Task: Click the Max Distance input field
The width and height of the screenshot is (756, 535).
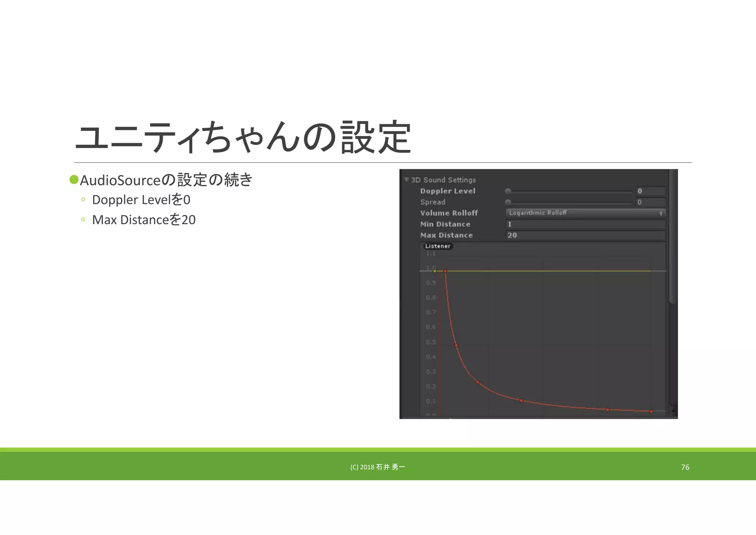Action: coord(585,235)
